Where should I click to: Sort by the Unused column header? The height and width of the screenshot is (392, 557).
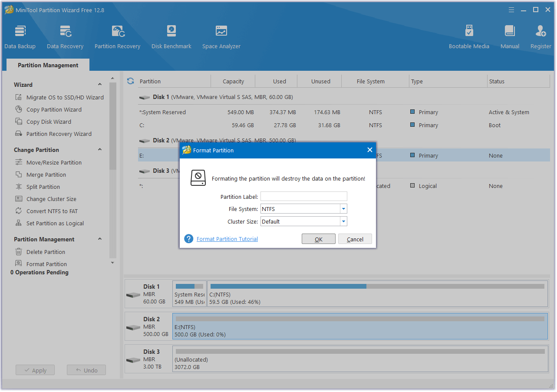pos(320,81)
